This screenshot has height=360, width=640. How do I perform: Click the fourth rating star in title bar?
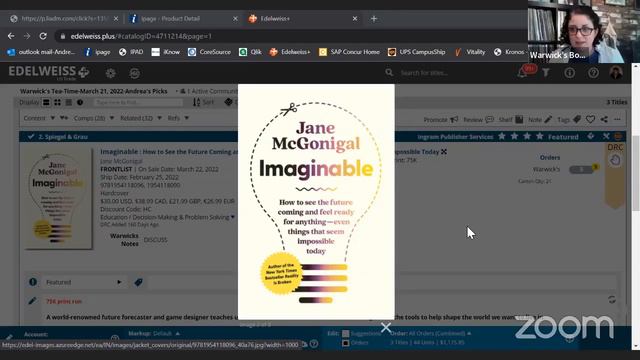(x=540, y=136)
